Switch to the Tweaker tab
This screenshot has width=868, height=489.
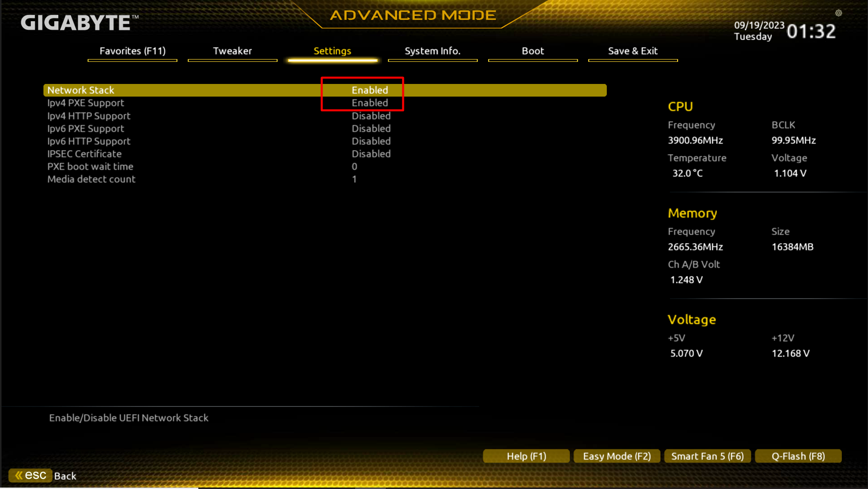(232, 51)
